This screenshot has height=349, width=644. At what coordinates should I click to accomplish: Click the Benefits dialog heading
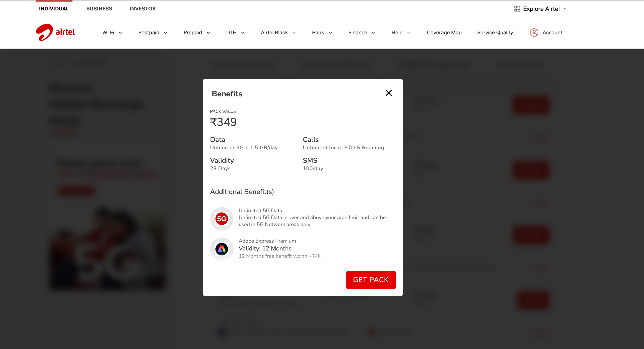227,94
